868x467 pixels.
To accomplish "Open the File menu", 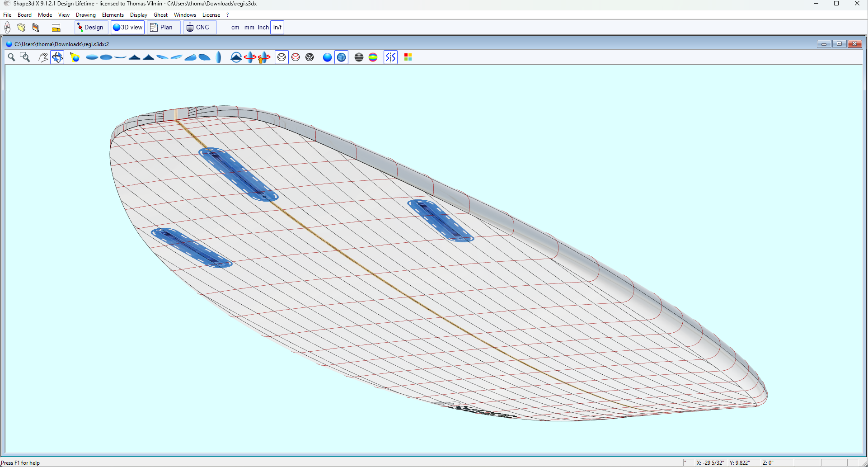I will click(7, 15).
